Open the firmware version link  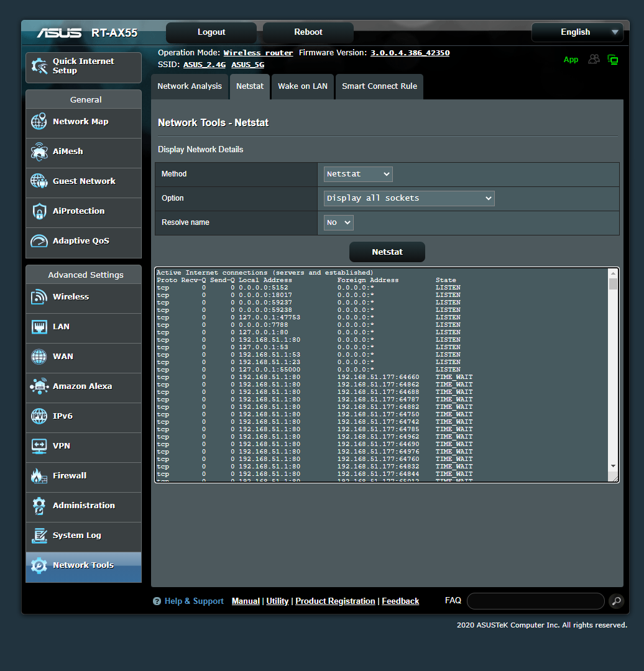pyautogui.click(x=410, y=53)
